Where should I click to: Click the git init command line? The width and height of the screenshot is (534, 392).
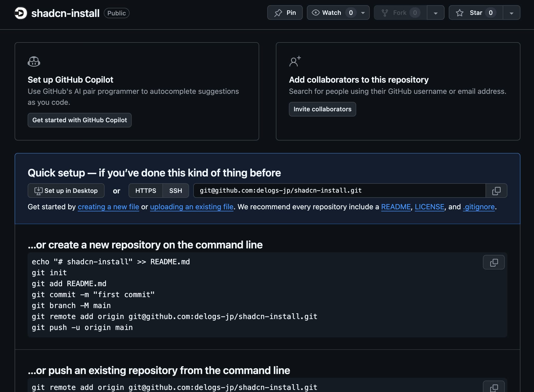point(49,273)
